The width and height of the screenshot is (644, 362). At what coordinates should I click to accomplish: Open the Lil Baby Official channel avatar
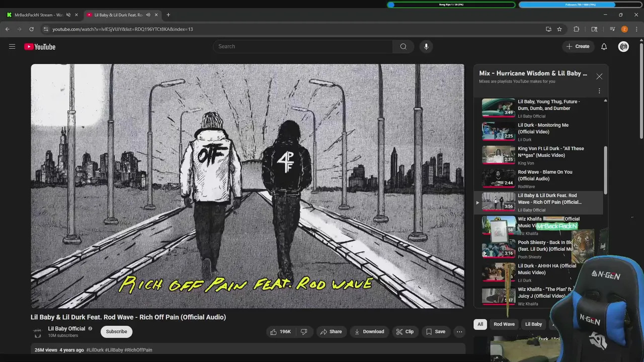point(37,332)
